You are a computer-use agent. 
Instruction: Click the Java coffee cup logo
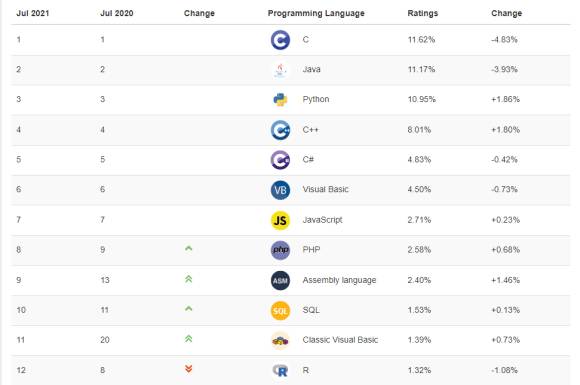280,70
